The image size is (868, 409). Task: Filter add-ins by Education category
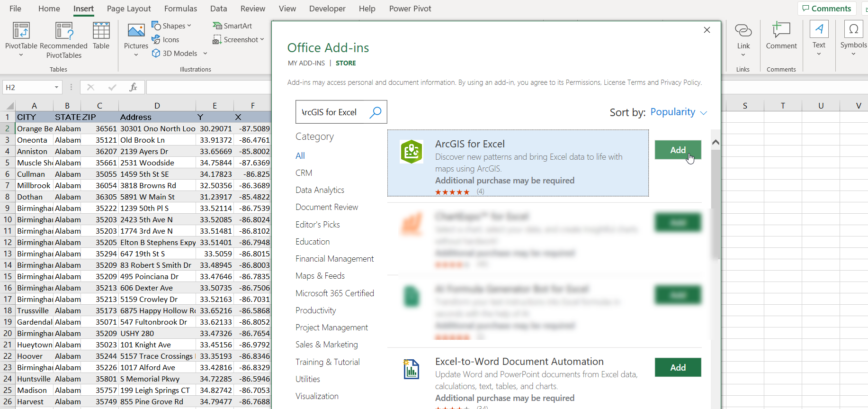click(313, 242)
